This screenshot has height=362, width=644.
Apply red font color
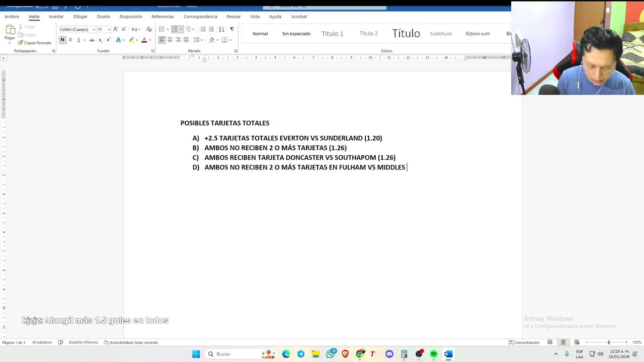[144, 40]
